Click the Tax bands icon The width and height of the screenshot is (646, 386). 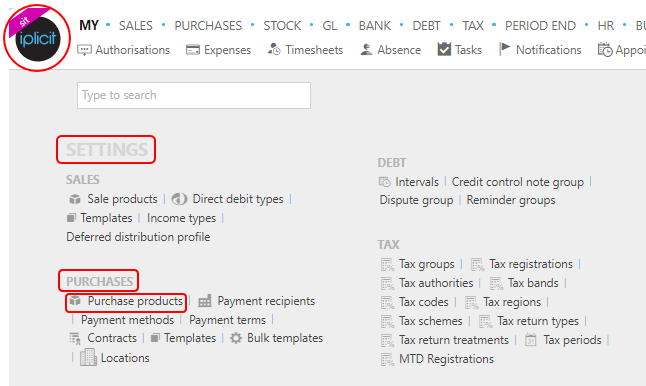pyautogui.click(x=496, y=283)
